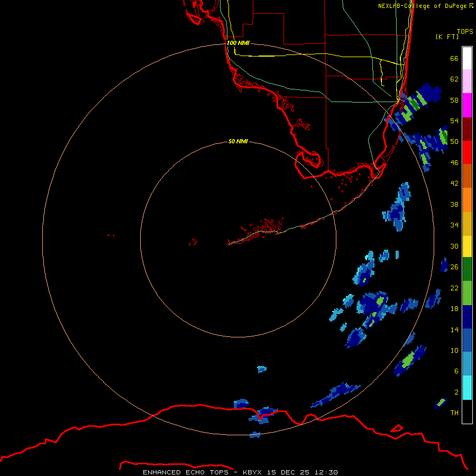Screen dimensions: 476x476
Task: Click the 50 value in the legend scale
Action: [x=454, y=141]
